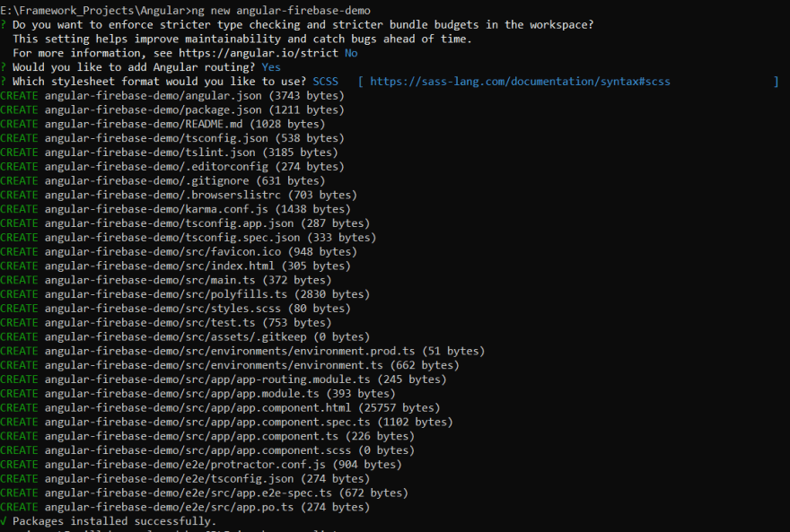790x532 pixels.
Task: Click the app-routing.module.ts path
Action: [x=207, y=379]
